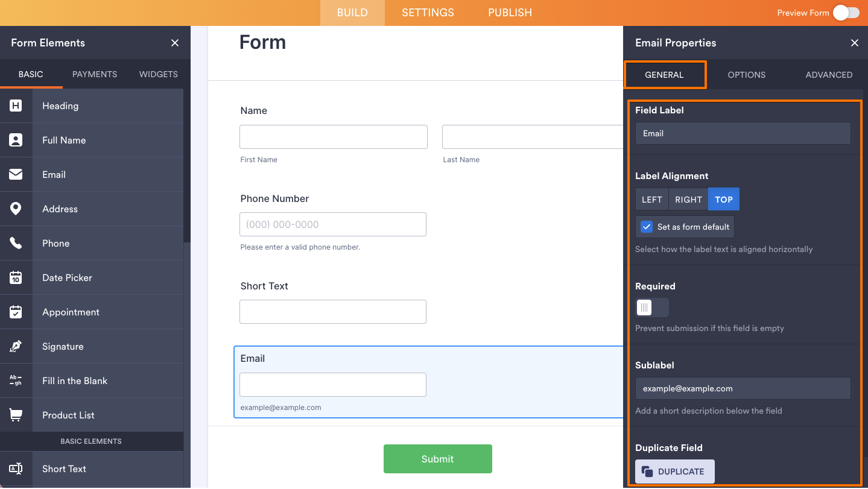Close the Email Properties panel
The width and height of the screenshot is (868, 489).
tap(854, 43)
